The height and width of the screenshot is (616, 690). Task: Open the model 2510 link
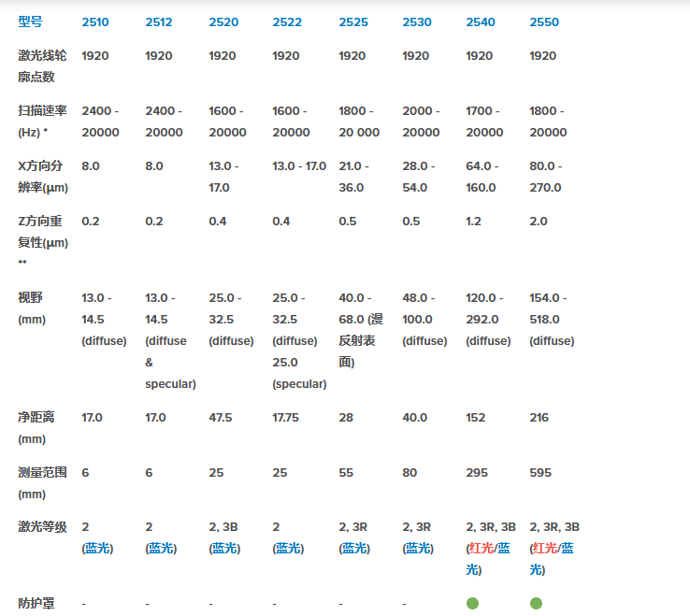pos(95,22)
